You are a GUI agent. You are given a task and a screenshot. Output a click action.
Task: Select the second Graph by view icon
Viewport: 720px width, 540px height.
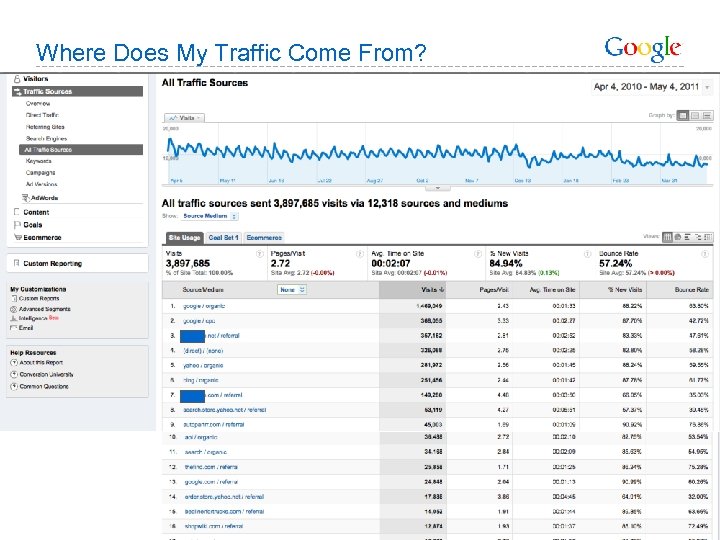(695, 115)
